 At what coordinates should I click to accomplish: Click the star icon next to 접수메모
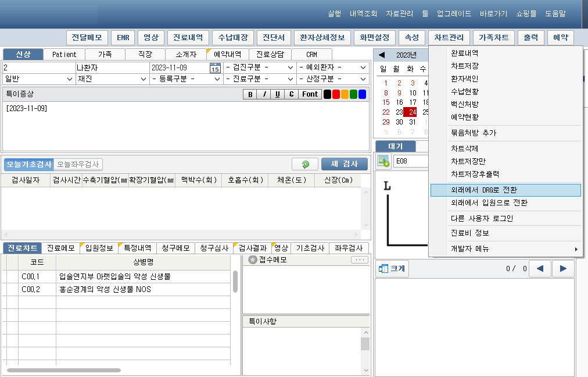(252, 260)
